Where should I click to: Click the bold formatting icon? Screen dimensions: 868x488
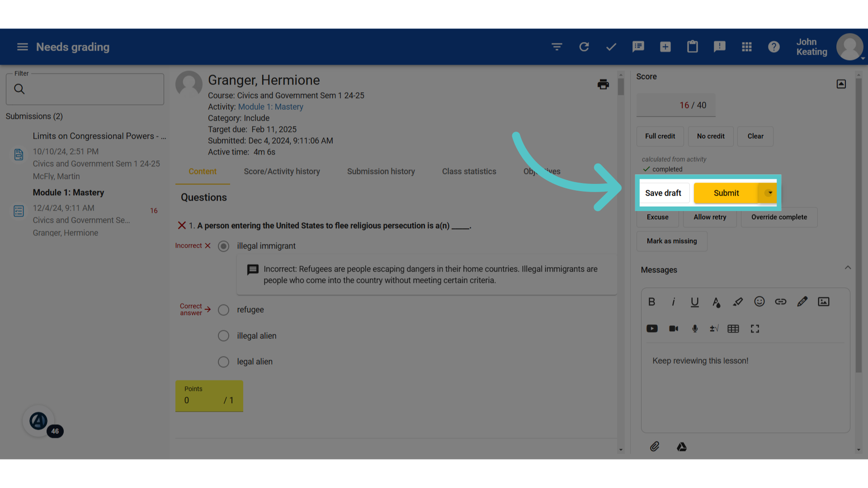[651, 302]
